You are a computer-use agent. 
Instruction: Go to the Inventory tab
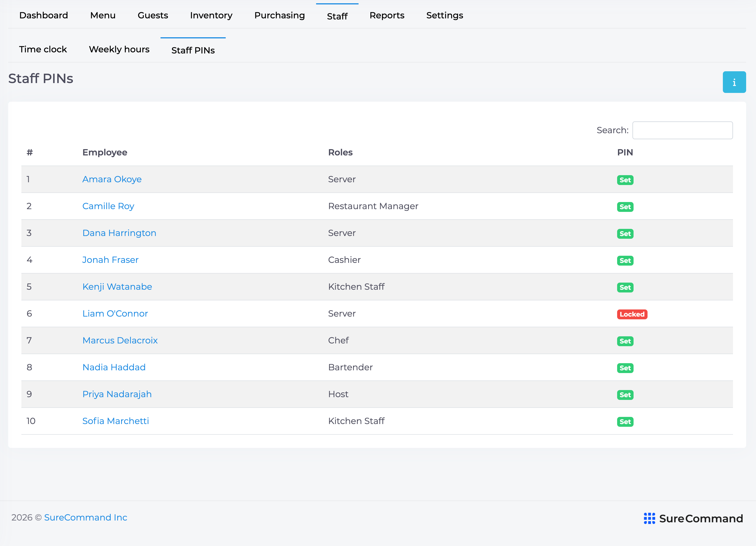(211, 15)
